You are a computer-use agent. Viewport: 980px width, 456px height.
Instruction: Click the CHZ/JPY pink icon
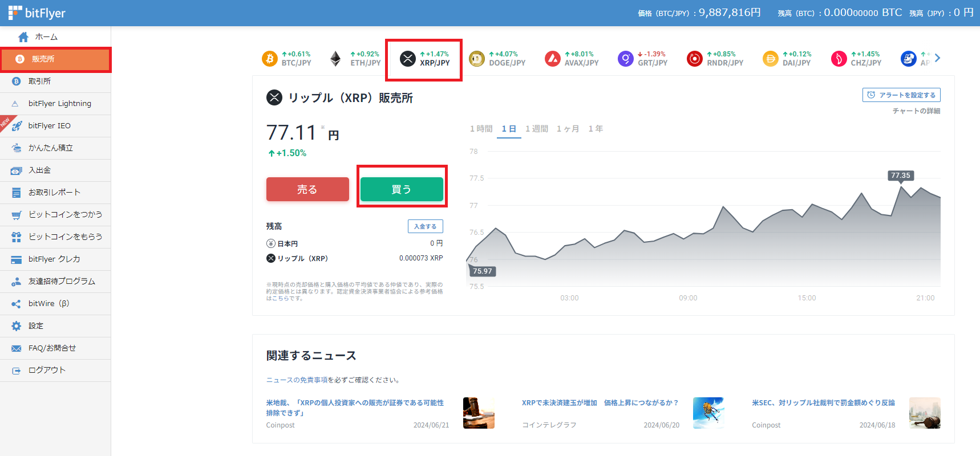point(839,59)
